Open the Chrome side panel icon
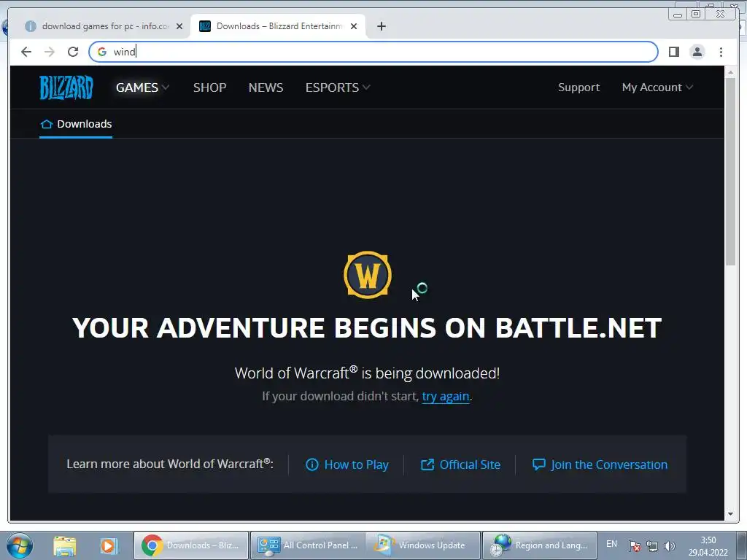 tap(673, 52)
